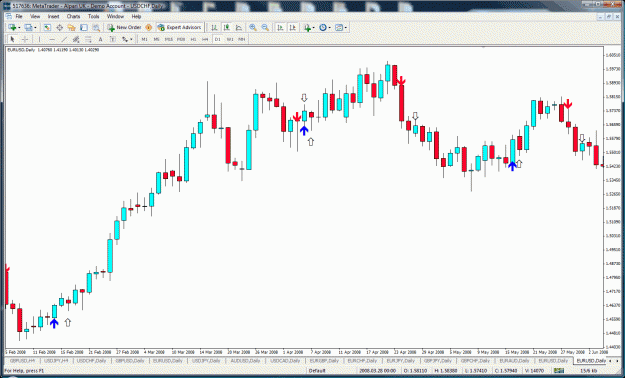Screen dimensions: 625x378
Task: Expand the Periods dropdown arrow
Action: [330, 28]
